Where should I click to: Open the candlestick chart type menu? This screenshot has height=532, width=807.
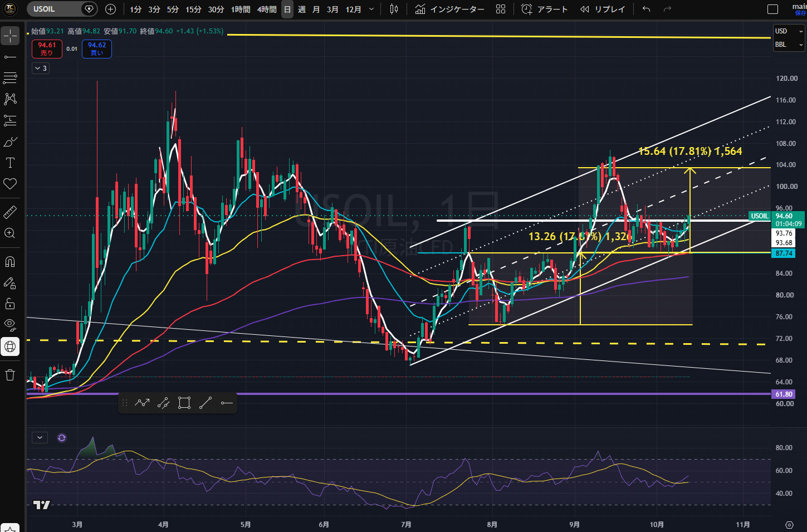(394, 9)
